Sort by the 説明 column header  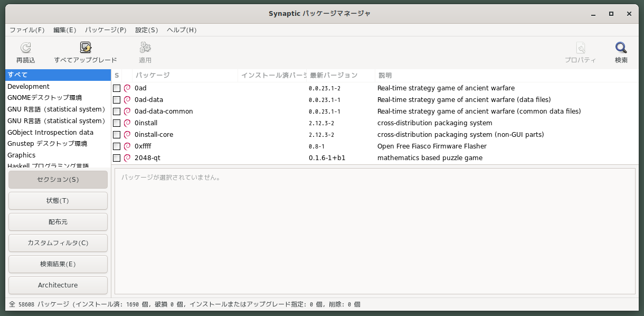tap(507, 76)
